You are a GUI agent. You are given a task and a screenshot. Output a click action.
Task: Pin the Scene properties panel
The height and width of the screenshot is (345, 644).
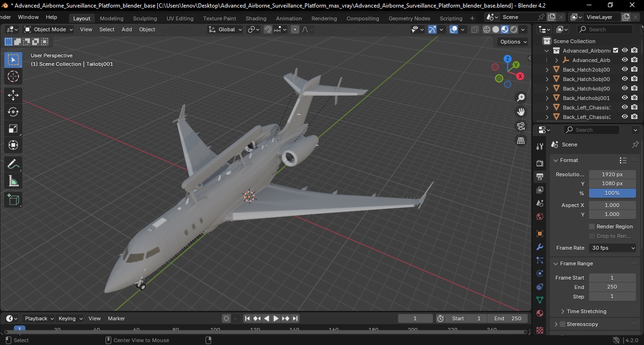coord(635,145)
